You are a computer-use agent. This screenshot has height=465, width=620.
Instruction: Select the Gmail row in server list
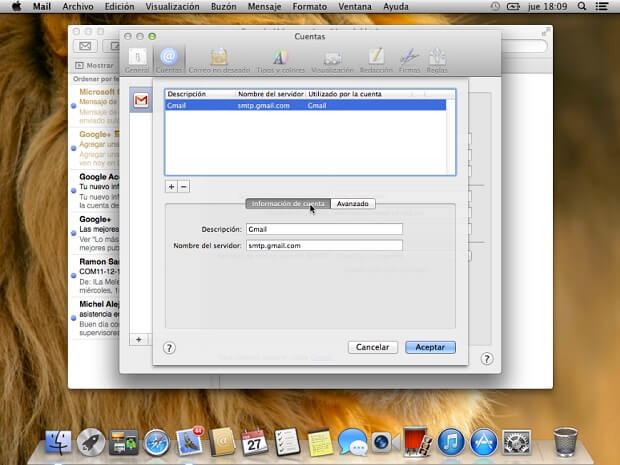(309, 105)
